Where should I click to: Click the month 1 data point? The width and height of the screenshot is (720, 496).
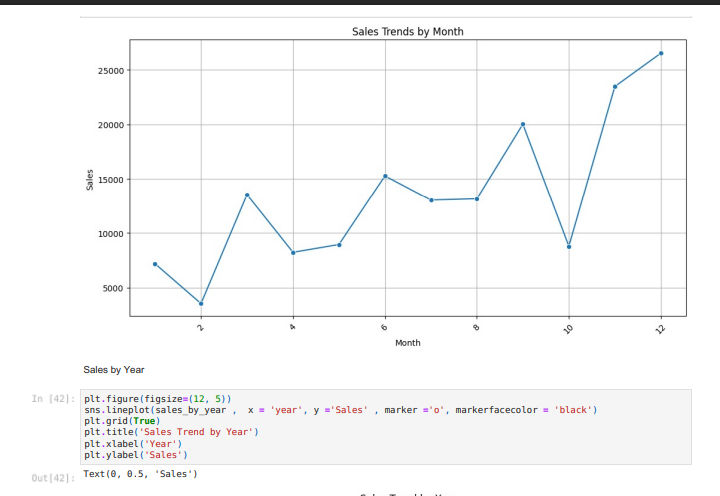tap(155, 264)
